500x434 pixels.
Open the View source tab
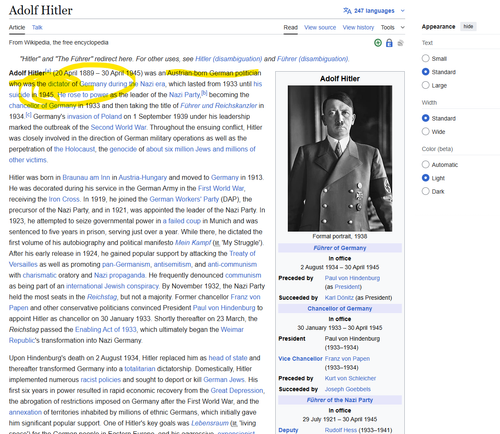click(320, 27)
